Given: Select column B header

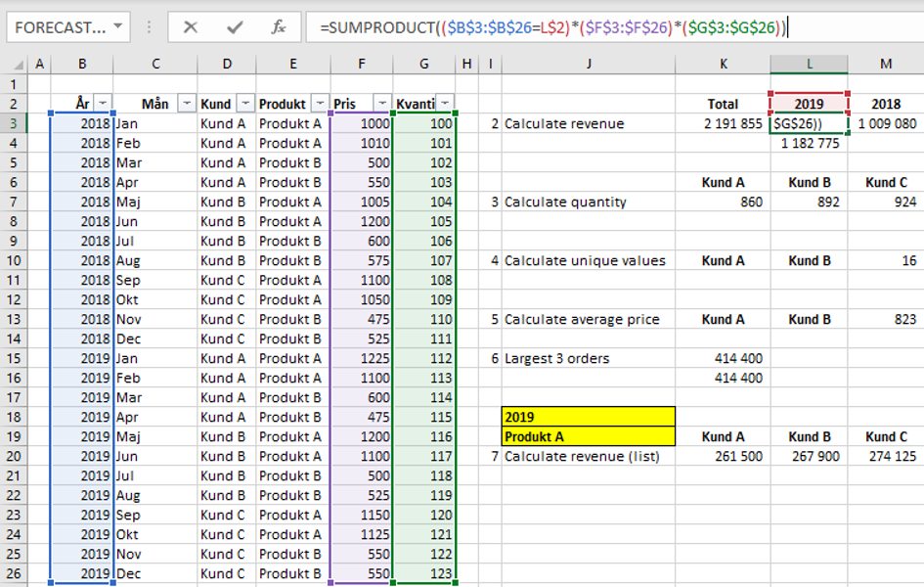Looking at the screenshot, I should (x=82, y=64).
